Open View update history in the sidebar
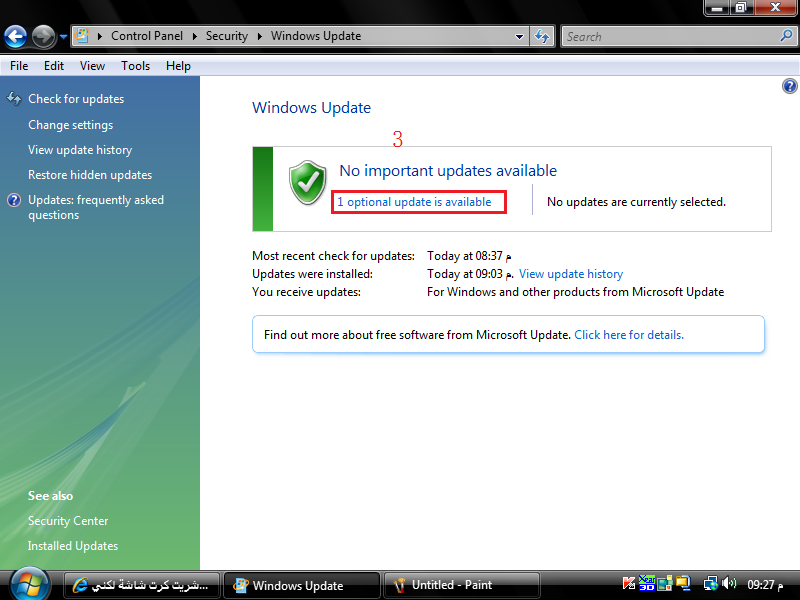This screenshot has width=800, height=600. click(80, 150)
